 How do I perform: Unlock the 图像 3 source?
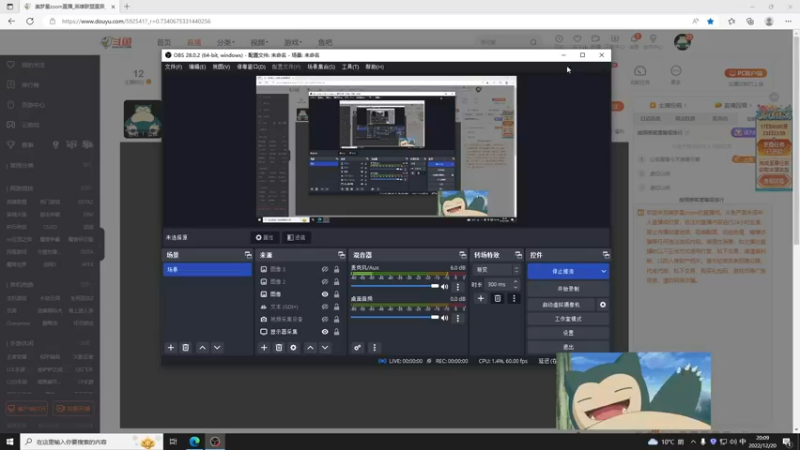(337, 269)
